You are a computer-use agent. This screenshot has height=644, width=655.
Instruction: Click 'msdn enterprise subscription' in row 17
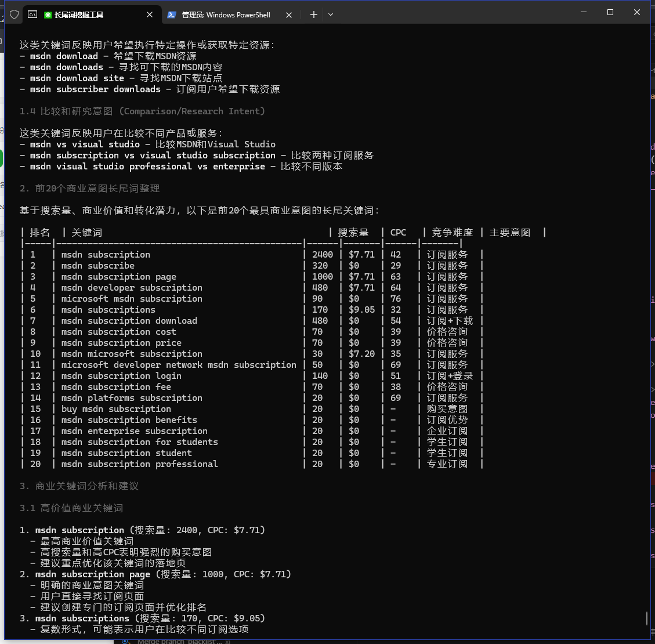pyautogui.click(x=135, y=431)
